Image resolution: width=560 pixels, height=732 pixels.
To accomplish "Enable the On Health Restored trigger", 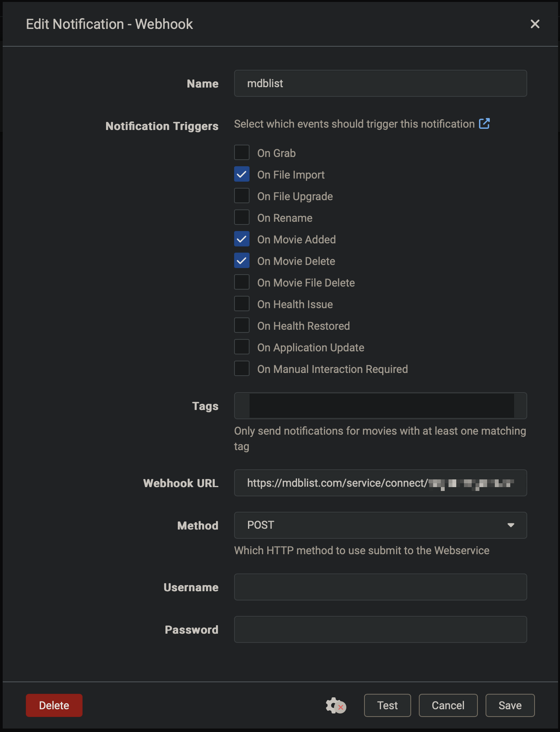I will click(242, 325).
